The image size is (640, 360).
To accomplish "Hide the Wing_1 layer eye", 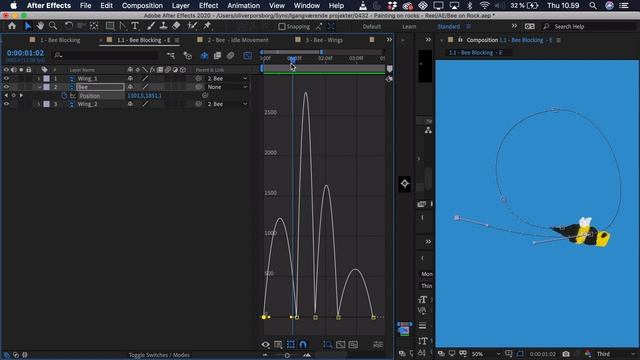I will click(x=6, y=78).
